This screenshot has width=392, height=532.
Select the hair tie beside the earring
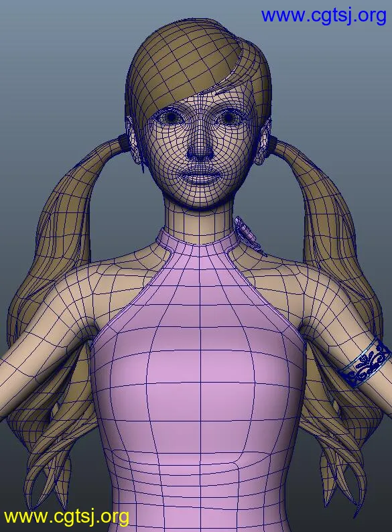(x=124, y=141)
